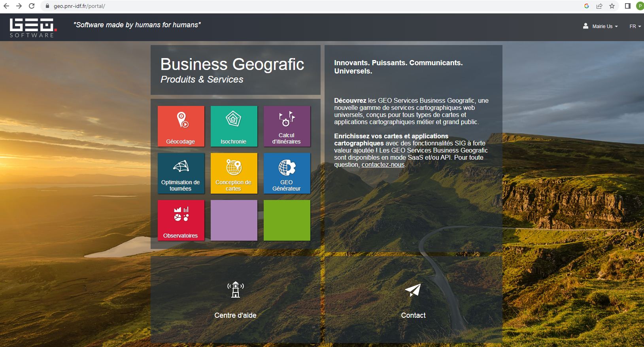The height and width of the screenshot is (347, 644).
Task: Toggle the browser side panel
Action: pos(628,6)
